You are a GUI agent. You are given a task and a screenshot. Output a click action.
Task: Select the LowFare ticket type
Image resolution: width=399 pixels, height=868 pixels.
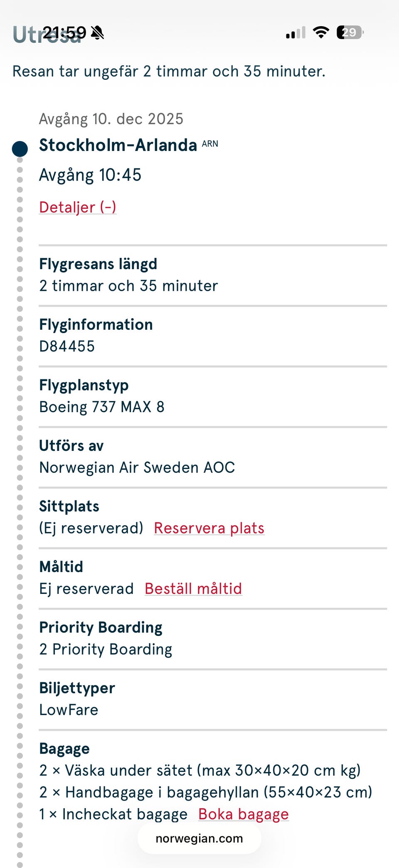click(69, 710)
